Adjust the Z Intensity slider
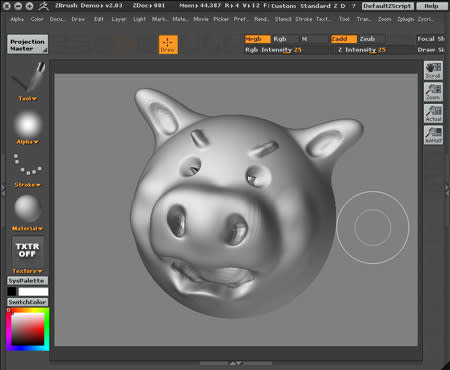The height and width of the screenshot is (370, 450). click(x=373, y=50)
